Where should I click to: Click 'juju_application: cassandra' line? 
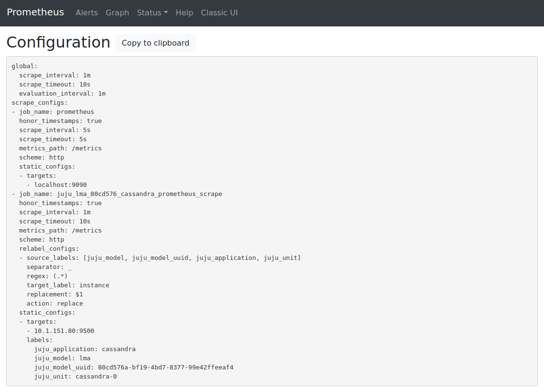tap(85, 349)
